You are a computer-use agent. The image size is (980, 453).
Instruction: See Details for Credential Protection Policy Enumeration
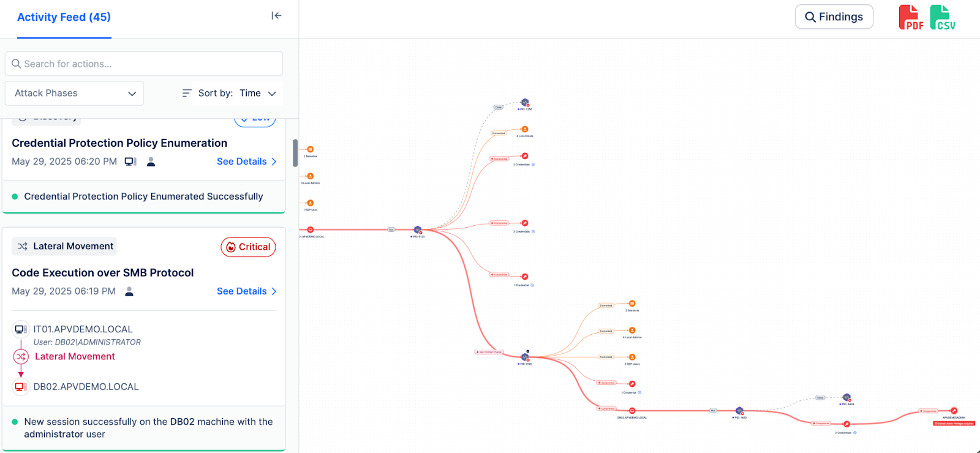pyautogui.click(x=247, y=162)
